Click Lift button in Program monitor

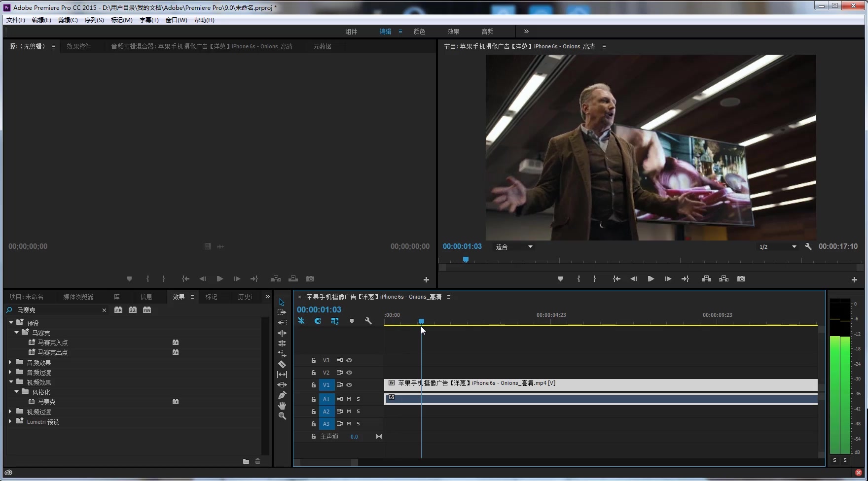(706, 279)
